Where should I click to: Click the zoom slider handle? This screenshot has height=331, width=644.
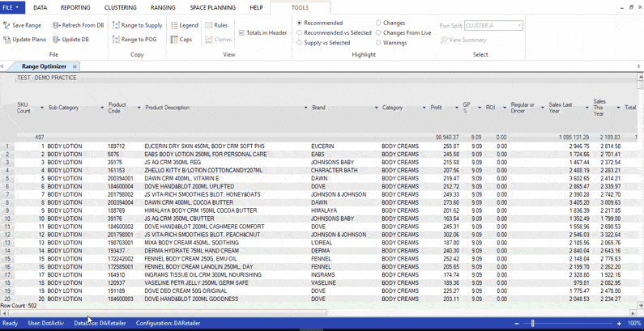pyautogui.click(x=532, y=323)
